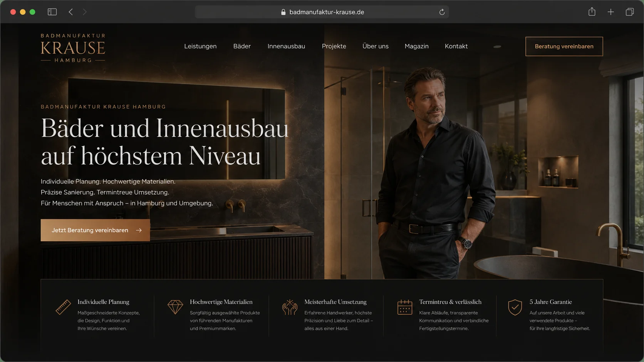The width and height of the screenshot is (644, 362).
Task: Click the browser forward arrow
Action: 85,12
